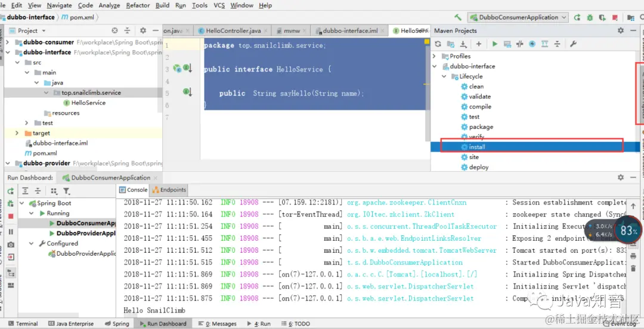The width and height of the screenshot is (644, 329).
Task: Open the Terminal tool window
Action: (x=23, y=324)
